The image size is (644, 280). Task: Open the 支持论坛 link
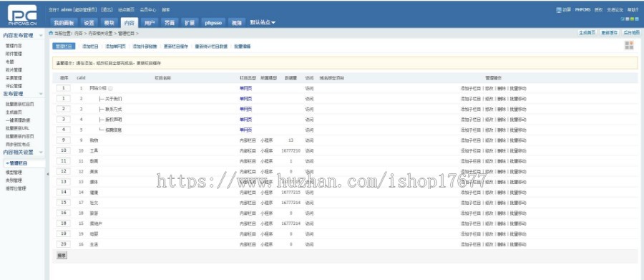click(615, 9)
